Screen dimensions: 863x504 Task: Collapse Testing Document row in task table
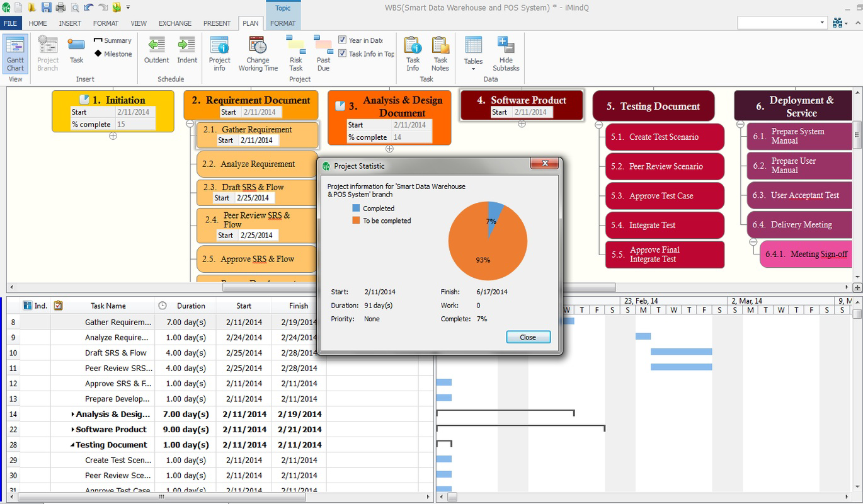[73, 445]
